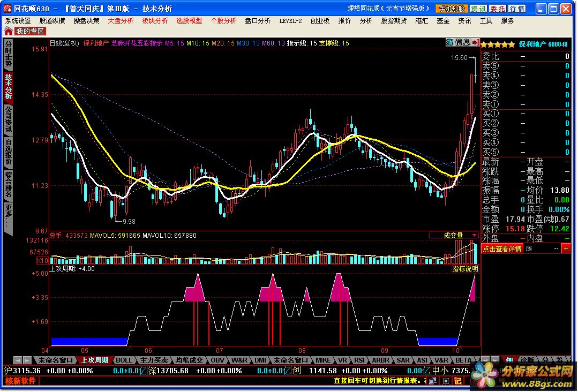Open the LEVEL-2 menu
The width and height of the screenshot is (578, 392).
290,21
